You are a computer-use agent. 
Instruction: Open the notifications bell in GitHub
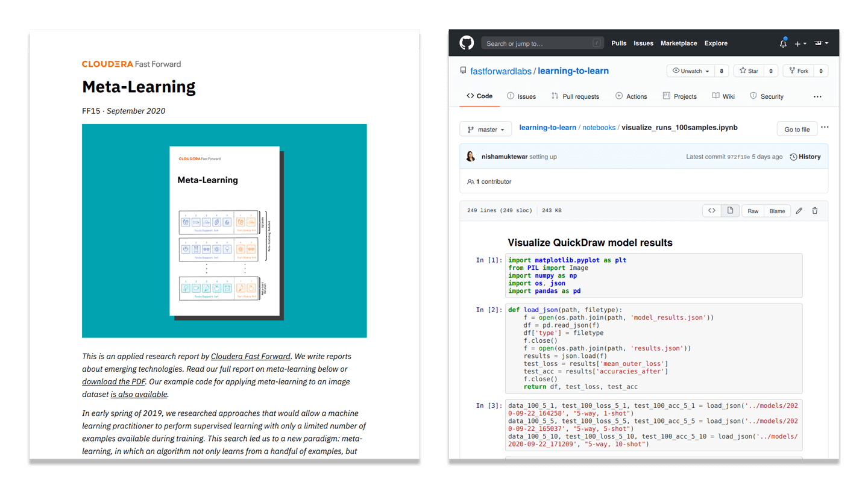(783, 43)
